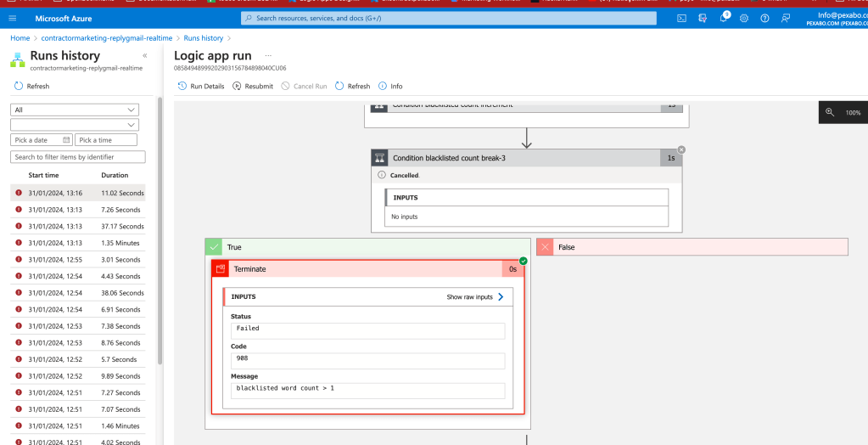
Task: Open contractormarketing-replygmail-realtime breadcrumb
Action: point(107,38)
